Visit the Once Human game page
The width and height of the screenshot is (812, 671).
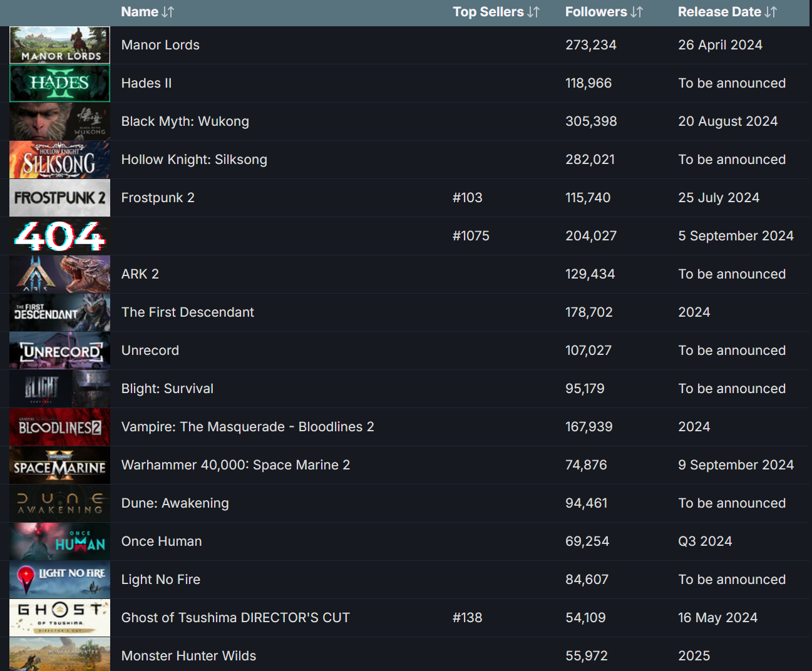pyautogui.click(x=162, y=541)
